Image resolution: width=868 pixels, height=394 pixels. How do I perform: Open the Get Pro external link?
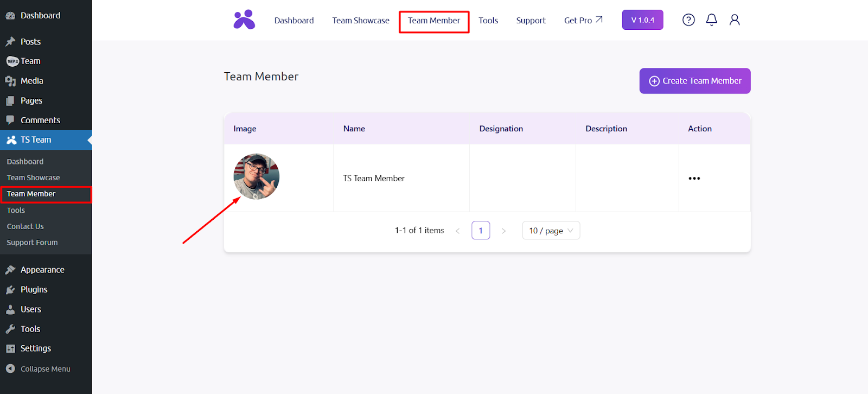tap(583, 21)
